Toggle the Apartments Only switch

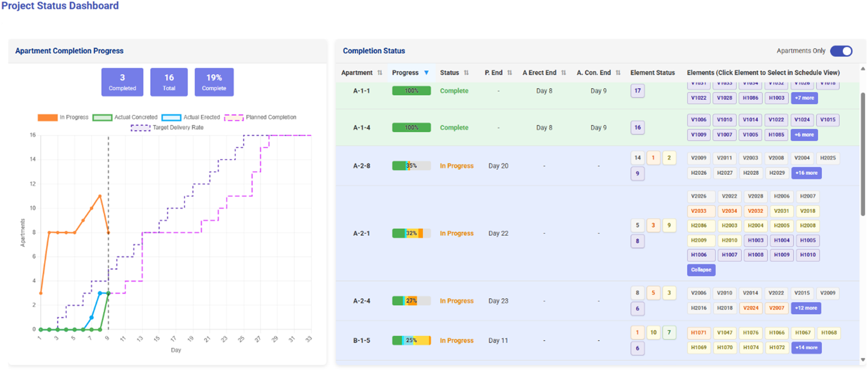[x=841, y=51]
